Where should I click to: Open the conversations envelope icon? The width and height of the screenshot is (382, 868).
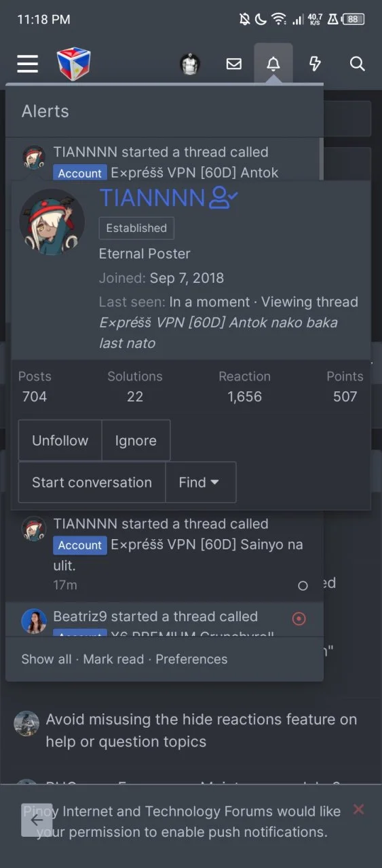234,64
